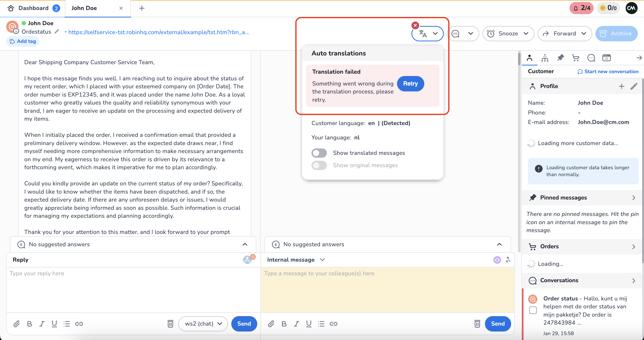The height and width of the screenshot is (340, 644).
Task: Tick the Order status conversation checkbox
Action: click(533, 310)
